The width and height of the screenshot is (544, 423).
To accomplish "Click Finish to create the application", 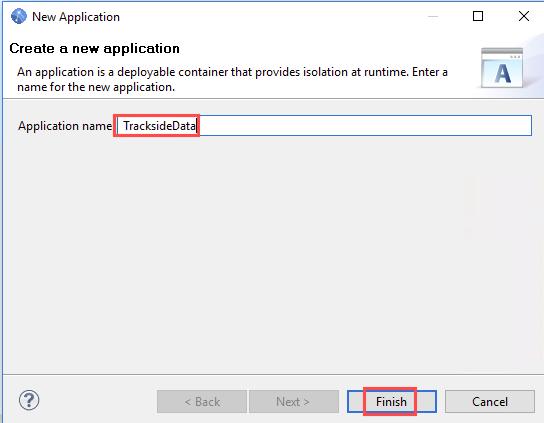I will (x=392, y=401).
